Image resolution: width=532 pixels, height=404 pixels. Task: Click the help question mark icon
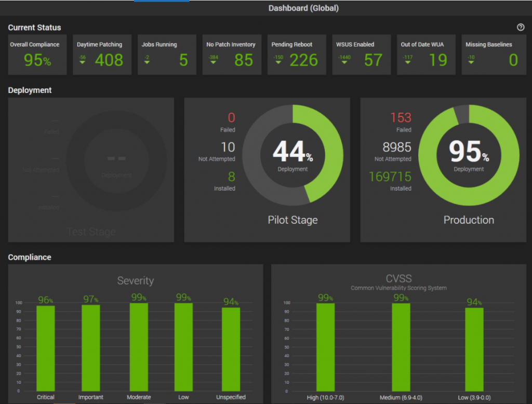point(521,28)
